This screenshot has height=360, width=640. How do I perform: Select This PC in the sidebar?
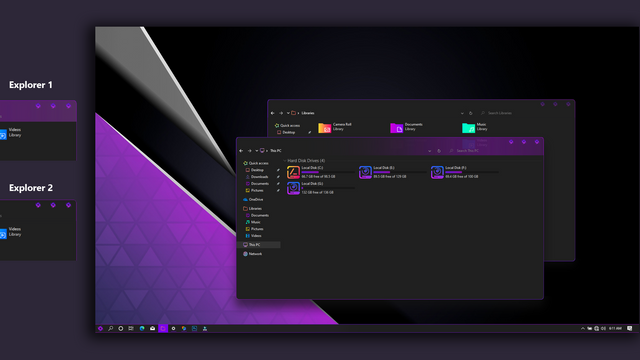coord(259,245)
